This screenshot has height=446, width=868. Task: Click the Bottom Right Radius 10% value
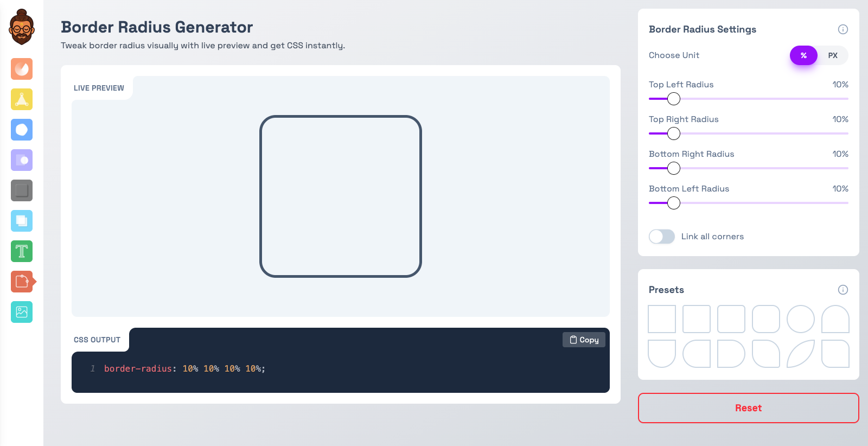(840, 154)
